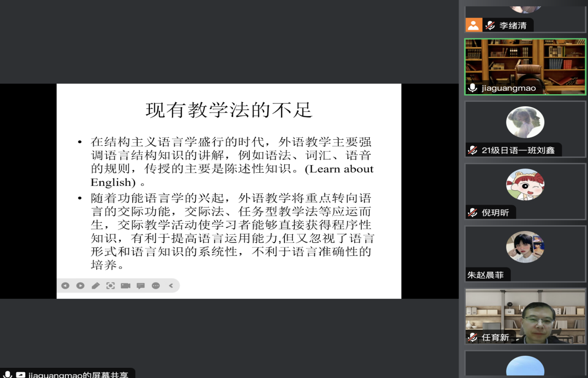This screenshot has width=588, height=378.
Task: Click the focus/screenshot frame icon in slide toolbar
Action: [111, 286]
